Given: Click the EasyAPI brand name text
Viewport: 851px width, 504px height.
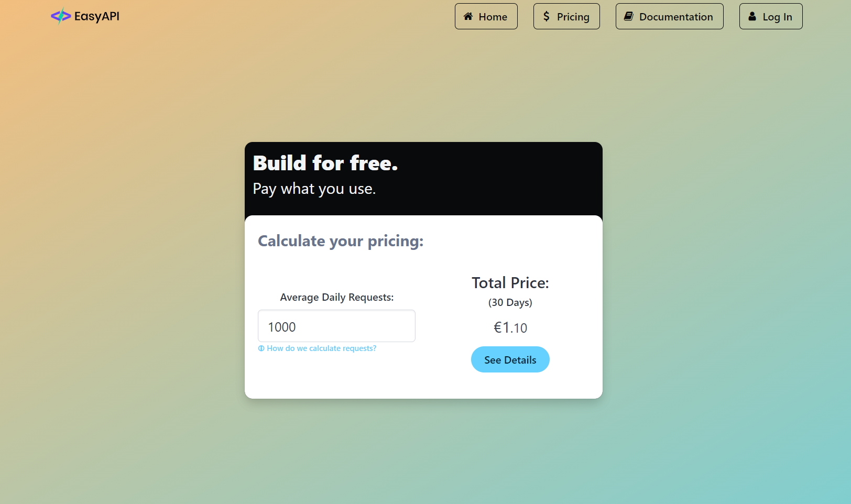Looking at the screenshot, I should pos(97,16).
